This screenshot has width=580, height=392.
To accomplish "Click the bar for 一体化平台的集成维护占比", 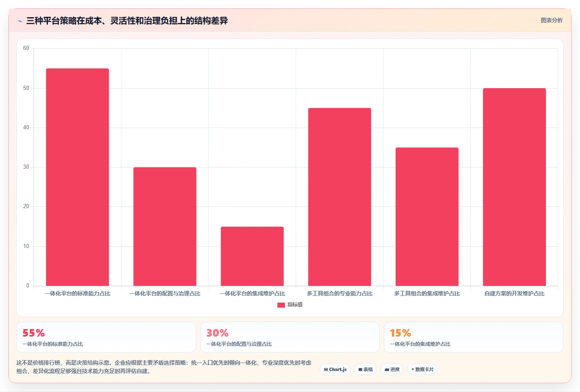I will click(252, 256).
